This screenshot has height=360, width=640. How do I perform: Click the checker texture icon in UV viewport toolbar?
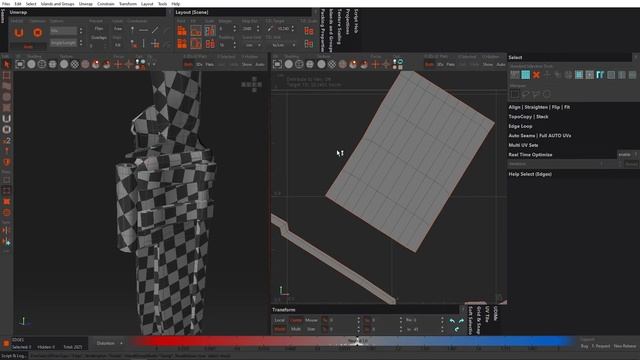[332, 64]
